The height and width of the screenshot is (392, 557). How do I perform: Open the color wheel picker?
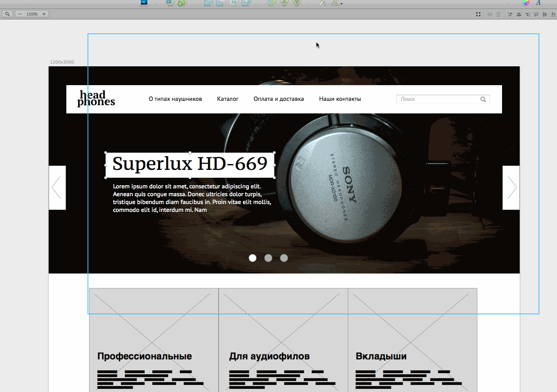click(526, 2)
